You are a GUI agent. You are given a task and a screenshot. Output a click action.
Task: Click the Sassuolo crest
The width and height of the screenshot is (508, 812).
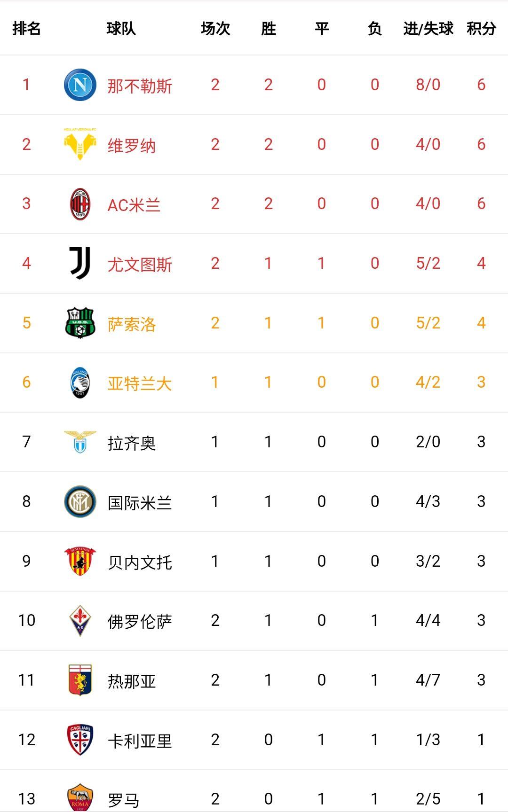click(80, 323)
